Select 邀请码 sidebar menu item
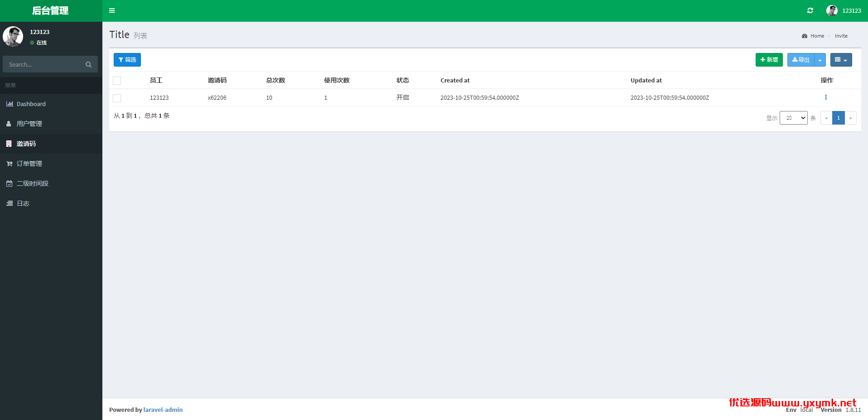 tap(51, 144)
